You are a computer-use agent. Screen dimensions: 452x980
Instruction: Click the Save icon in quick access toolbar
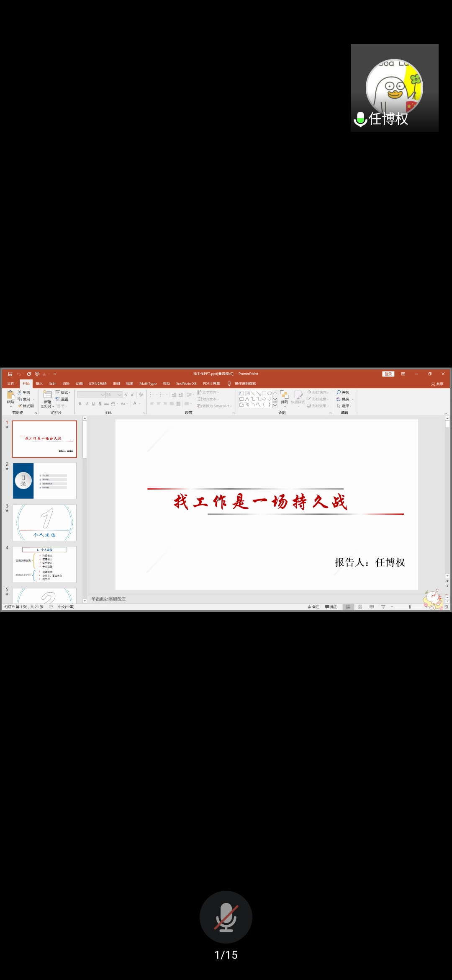pyautogui.click(x=10, y=374)
